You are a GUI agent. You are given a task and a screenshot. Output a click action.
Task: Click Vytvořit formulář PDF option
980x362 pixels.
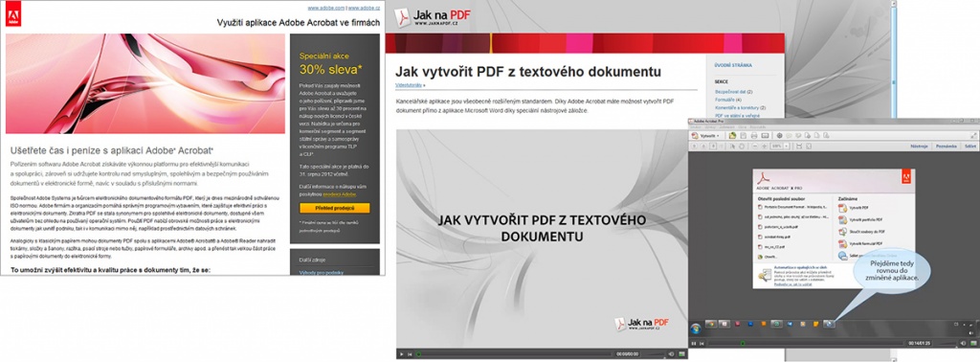click(860, 243)
